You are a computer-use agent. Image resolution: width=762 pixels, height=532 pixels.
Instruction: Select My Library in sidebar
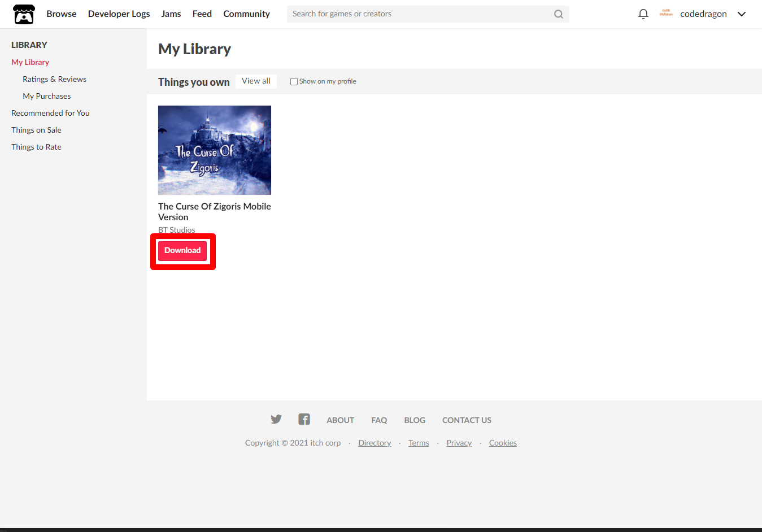(x=31, y=62)
